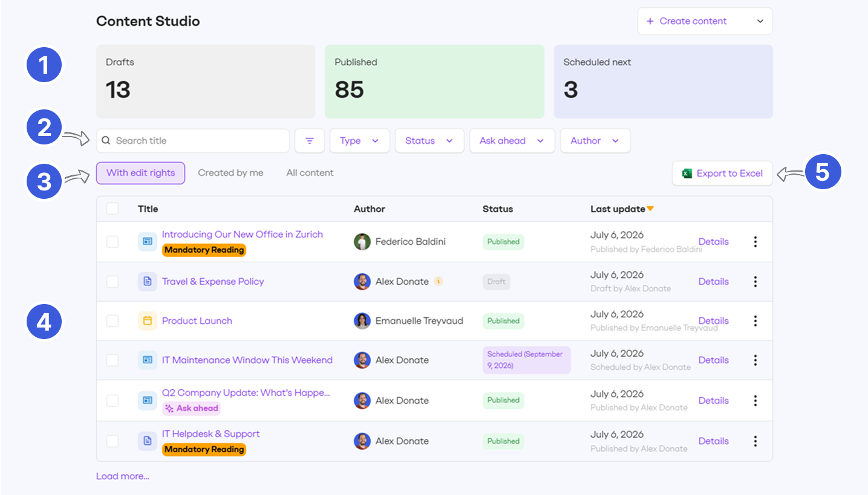Open the Product Launch title link
The image size is (868, 495).
coord(197,321)
